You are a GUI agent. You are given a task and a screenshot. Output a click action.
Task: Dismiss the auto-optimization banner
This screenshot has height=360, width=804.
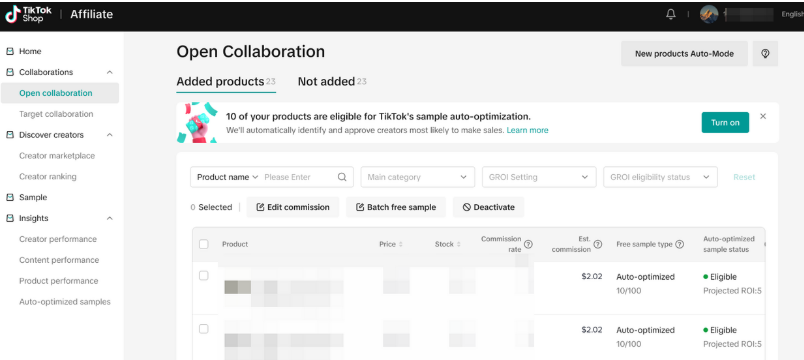coord(763,116)
